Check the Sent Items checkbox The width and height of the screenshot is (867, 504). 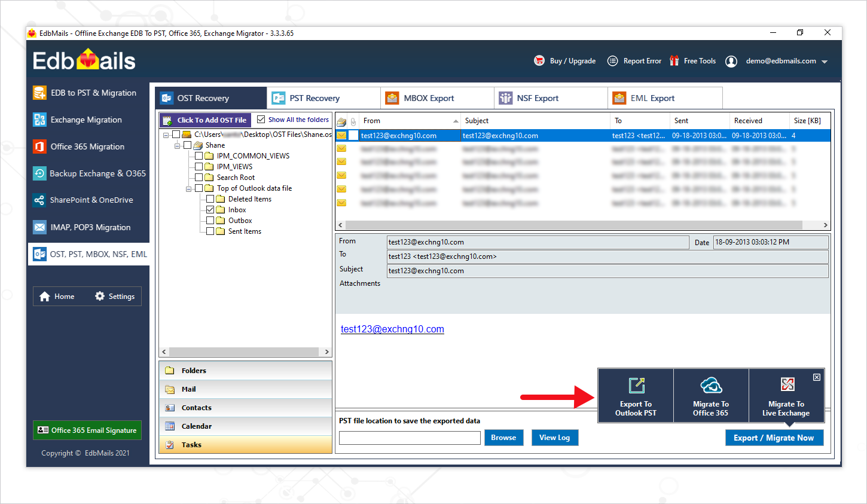210,231
